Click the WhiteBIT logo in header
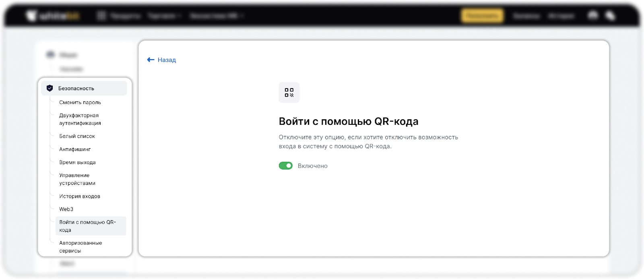This screenshot has width=644, height=279. point(53,16)
